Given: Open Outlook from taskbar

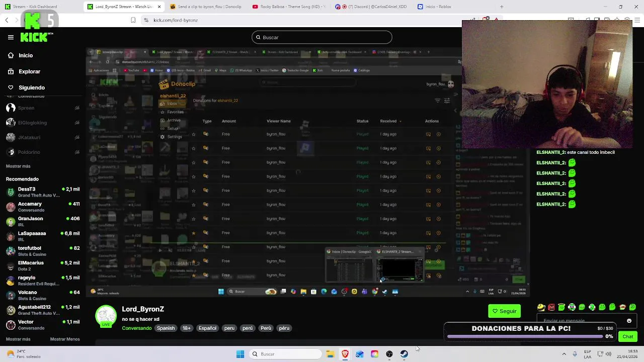Looking at the screenshot, I should 360,354.
